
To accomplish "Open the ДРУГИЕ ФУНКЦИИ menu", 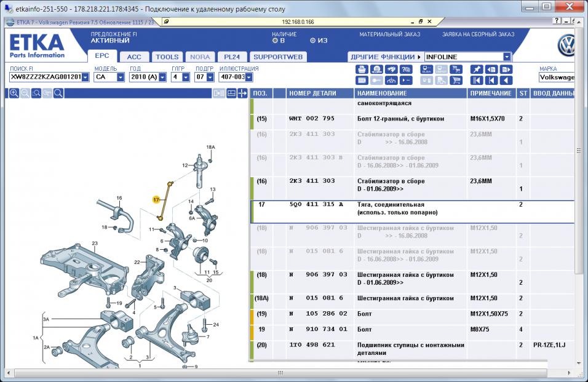I will click(x=386, y=57).
